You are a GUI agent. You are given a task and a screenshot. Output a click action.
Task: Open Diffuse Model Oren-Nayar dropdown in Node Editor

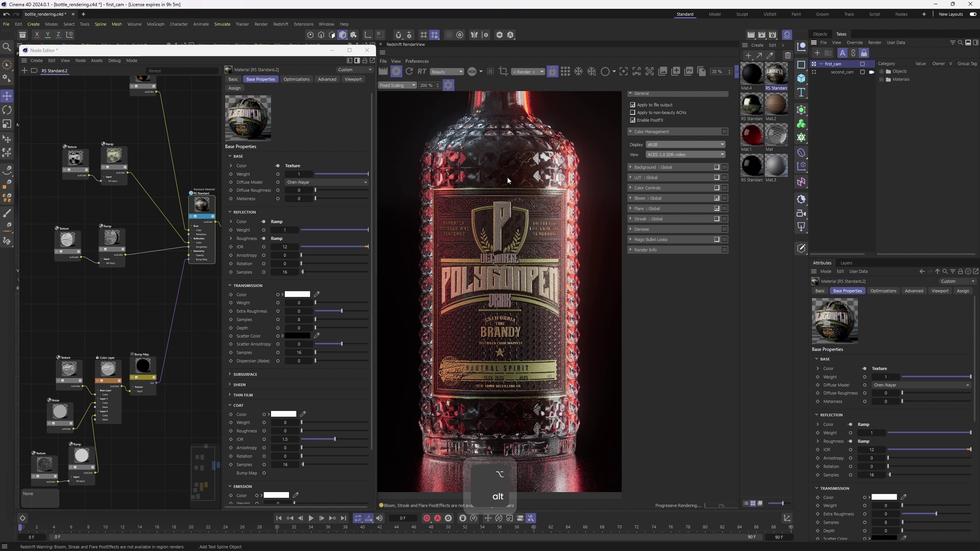point(327,182)
